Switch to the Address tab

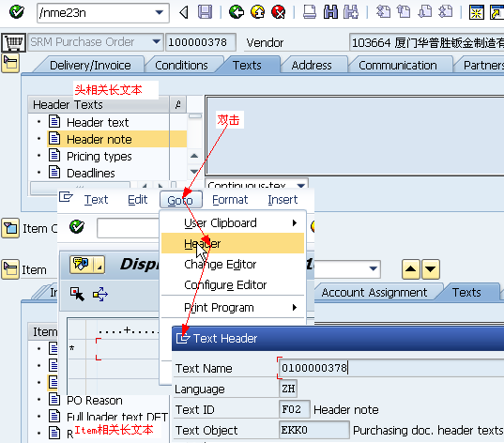point(312,66)
